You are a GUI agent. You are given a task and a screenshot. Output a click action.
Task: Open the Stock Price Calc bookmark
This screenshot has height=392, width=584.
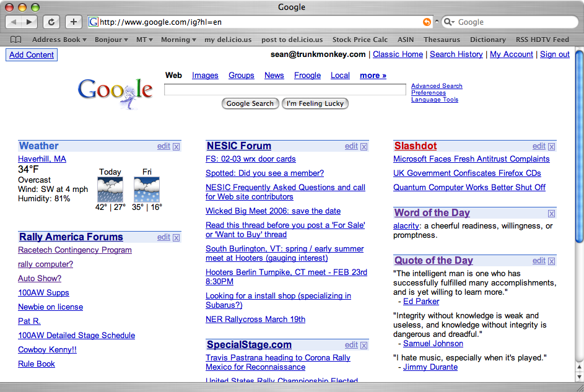point(360,40)
